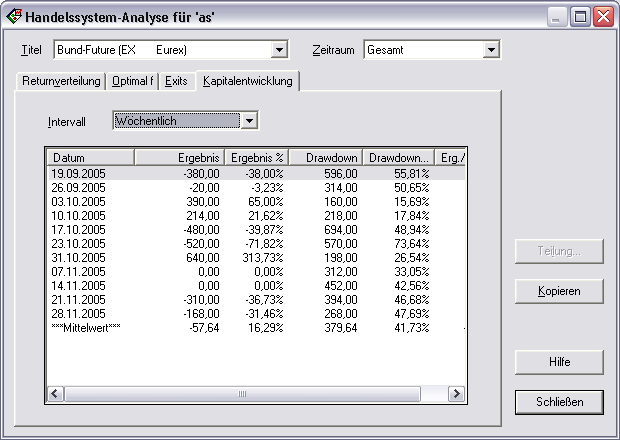Click the -71,82% result percent value
This screenshot has height=440, width=620.
point(264,244)
